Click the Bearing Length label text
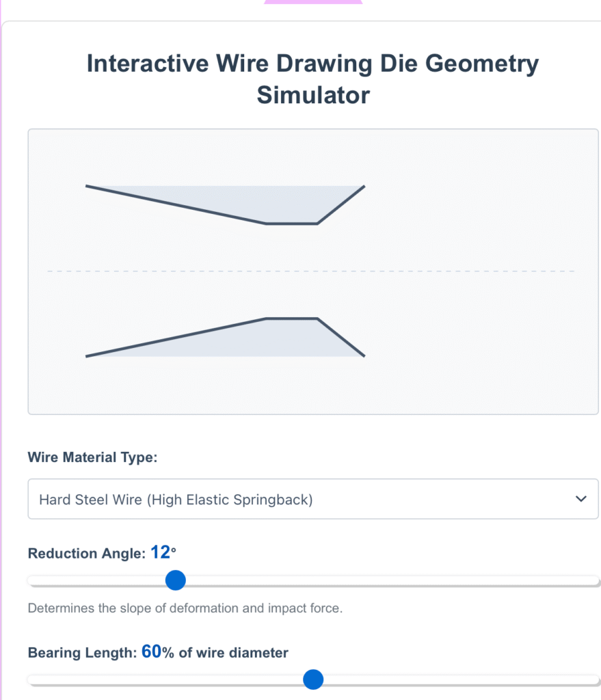This screenshot has width=601, height=700. (82, 653)
